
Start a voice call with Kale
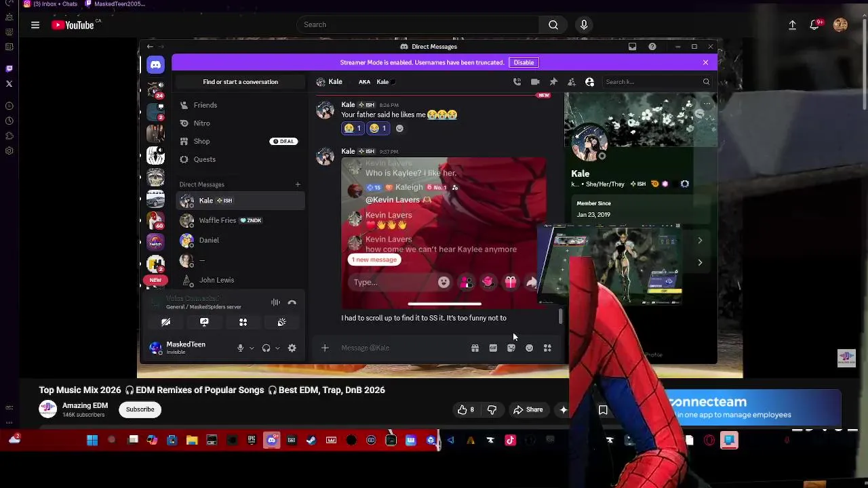517,82
